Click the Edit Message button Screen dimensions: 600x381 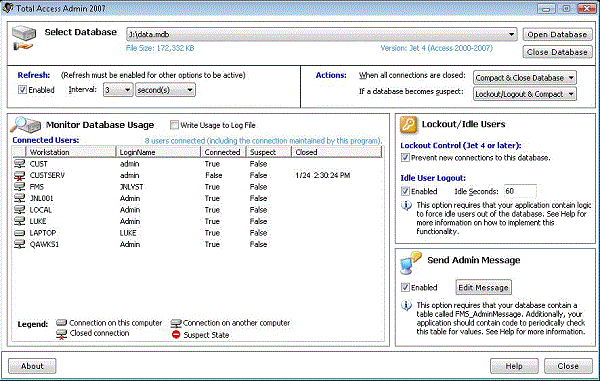483,288
